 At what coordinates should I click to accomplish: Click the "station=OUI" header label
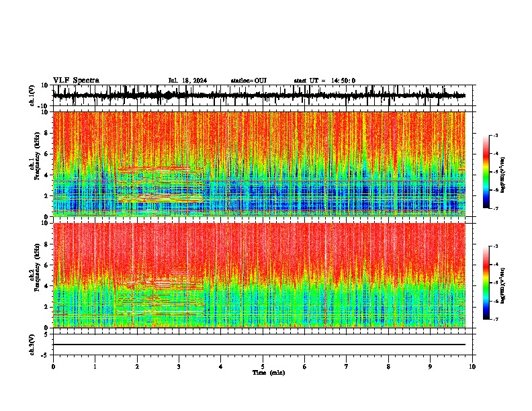point(249,81)
